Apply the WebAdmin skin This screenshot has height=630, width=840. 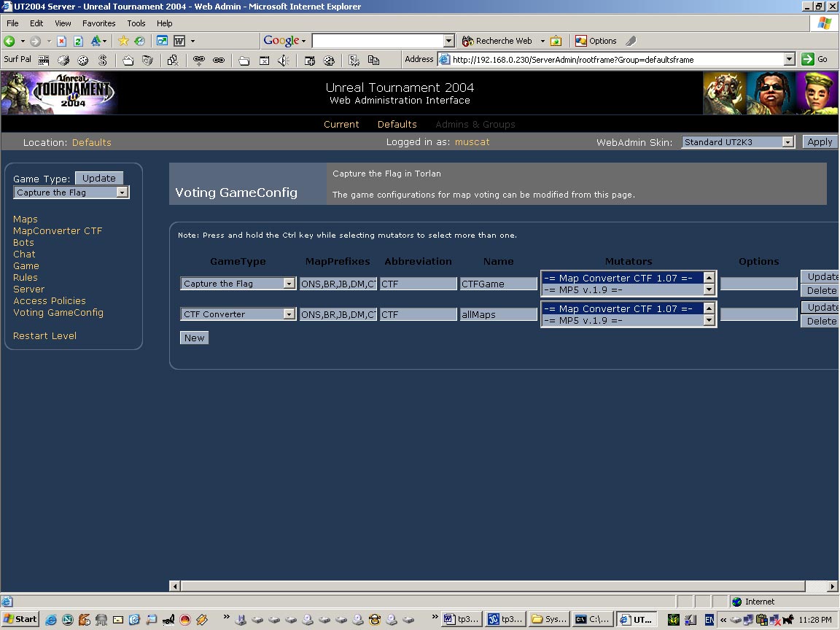[x=820, y=142]
